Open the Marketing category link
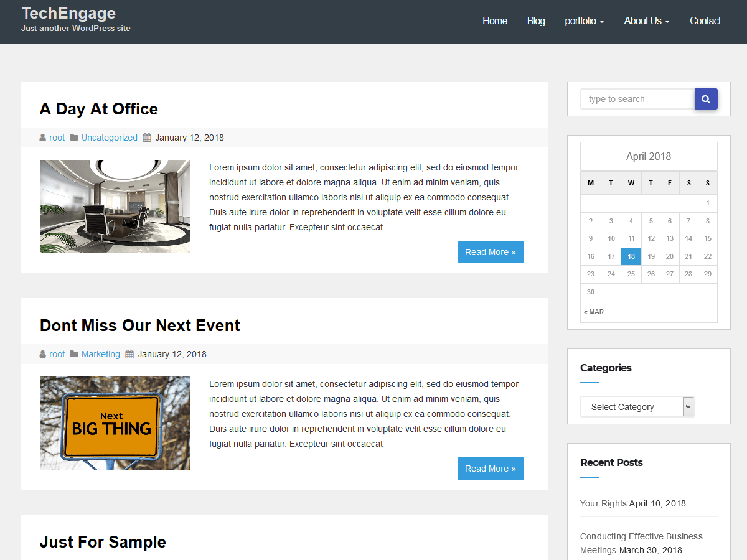747x560 pixels. coord(100,354)
